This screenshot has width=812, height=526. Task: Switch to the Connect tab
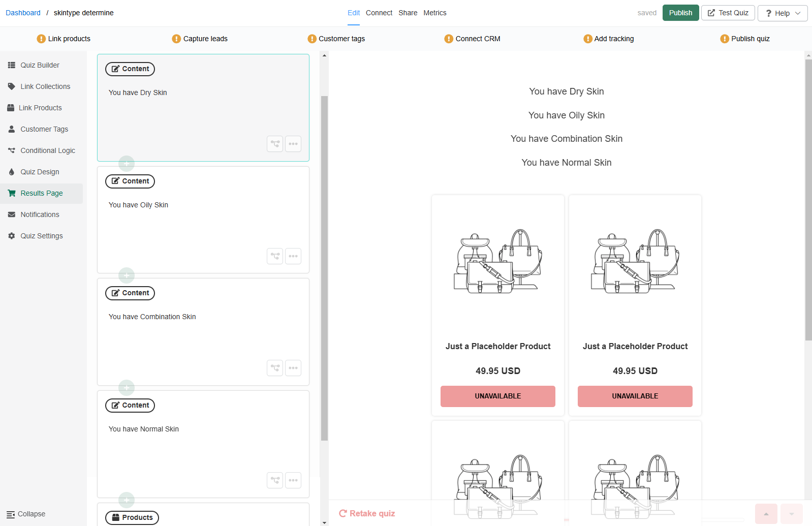[379, 13]
